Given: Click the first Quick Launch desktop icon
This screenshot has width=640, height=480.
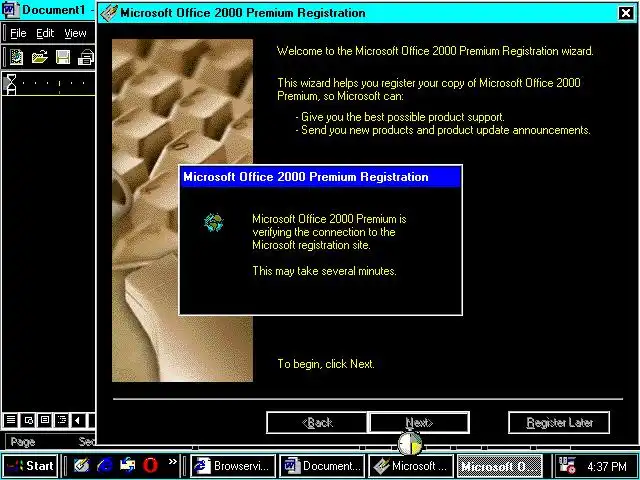Looking at the screenshot, I should [x=82, y=465].
